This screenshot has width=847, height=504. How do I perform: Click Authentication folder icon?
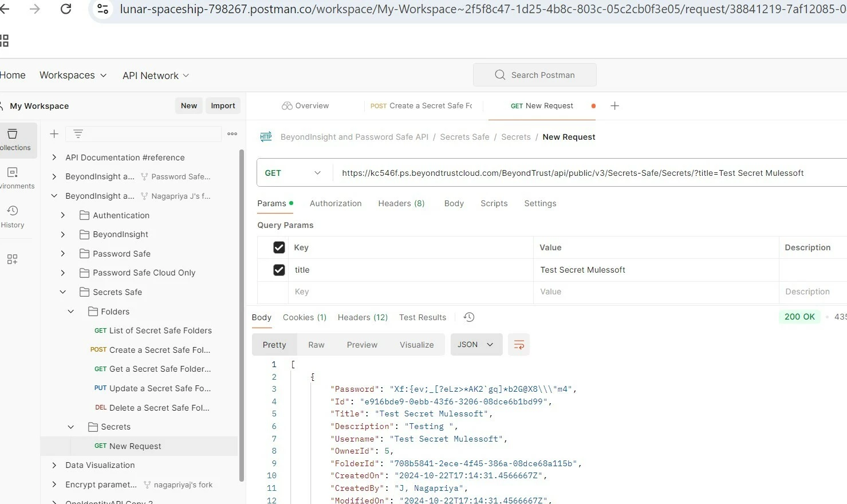tap(84, 215)
